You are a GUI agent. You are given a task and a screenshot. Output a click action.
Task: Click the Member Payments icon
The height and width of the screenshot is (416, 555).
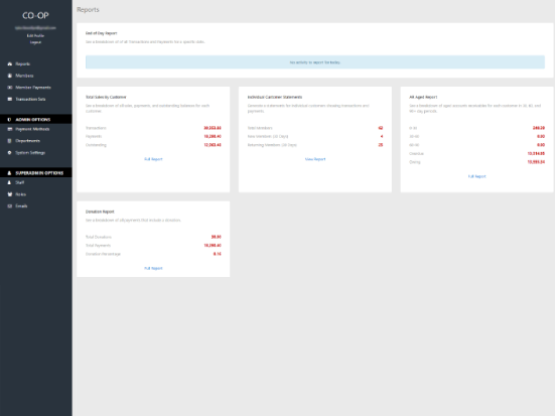click(x=10, y=87)
